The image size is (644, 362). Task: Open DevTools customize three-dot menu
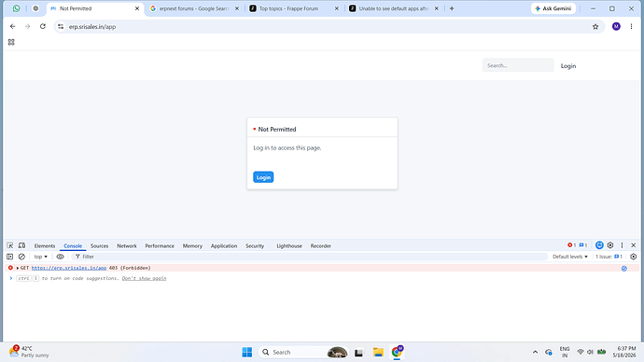[x=622, y=245]
